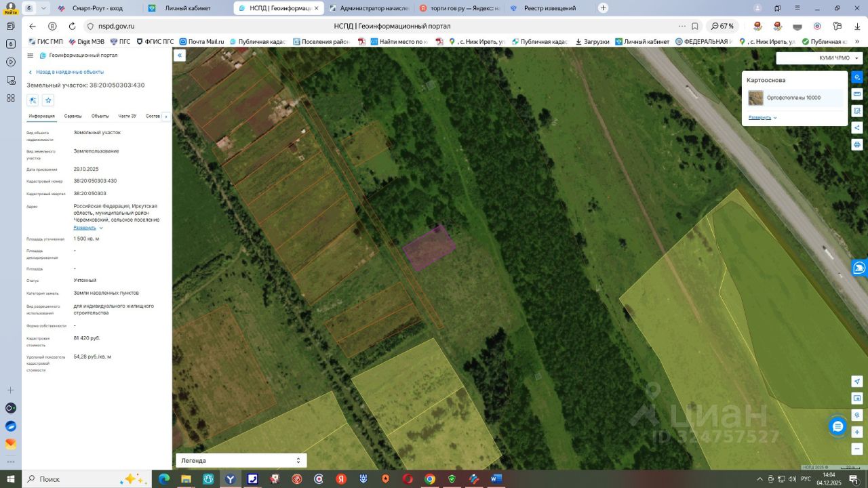Open the ФГИС ПГС bookmark
Screen dimensions: 868x488
tap(155, 41)
